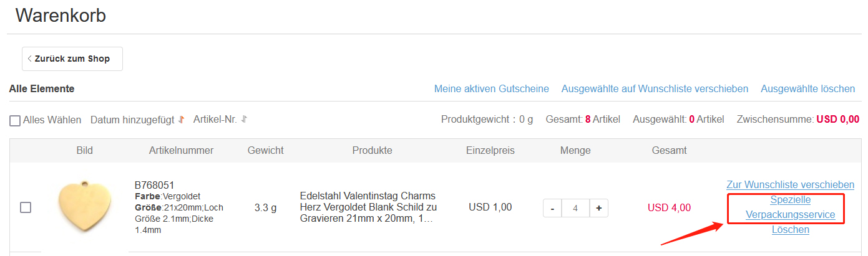Open Spezielle Verpackungsservice link

(x=791, y=207)
